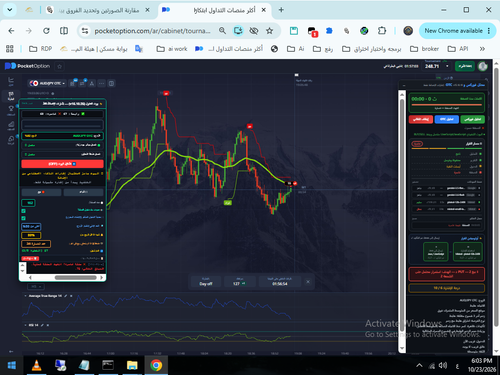Expand the AUD/JPY OTC asset selector

click(x=47, y=83)
